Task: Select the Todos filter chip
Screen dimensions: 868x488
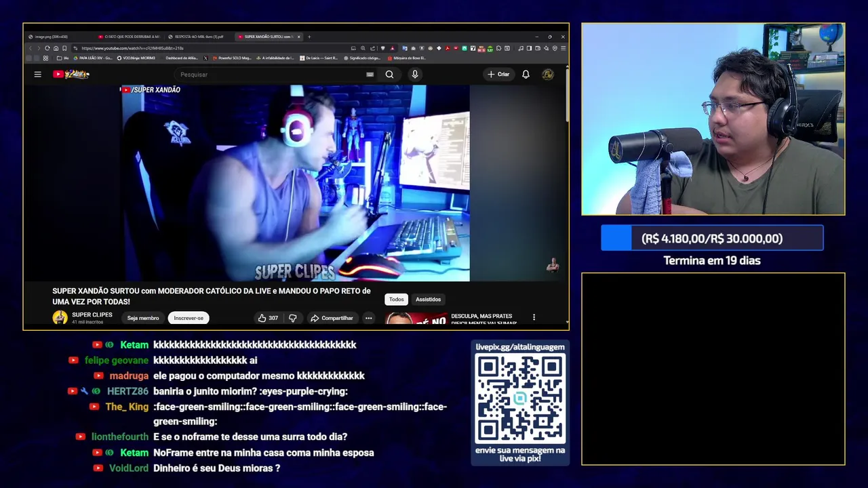Action: 397,299
